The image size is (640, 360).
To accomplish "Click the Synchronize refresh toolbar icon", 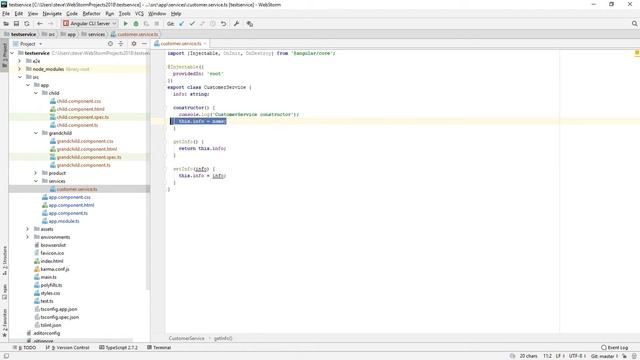I will click(27, 24).
